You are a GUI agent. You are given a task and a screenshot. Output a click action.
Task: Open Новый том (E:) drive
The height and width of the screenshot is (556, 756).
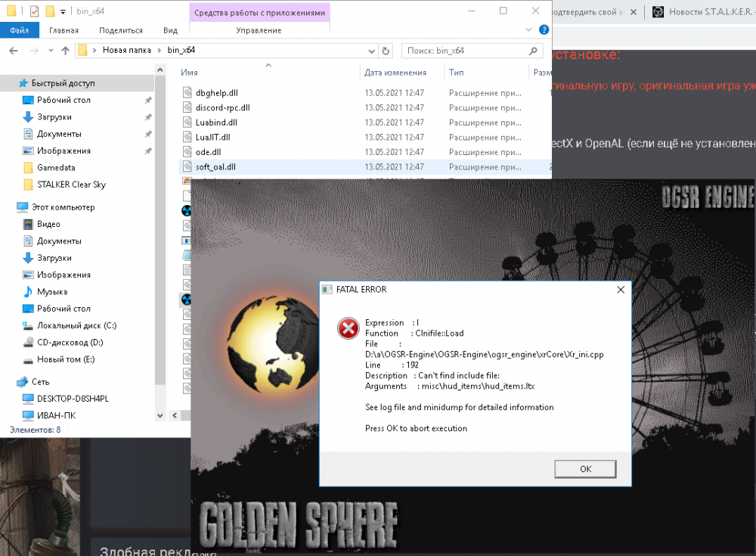pyautogui.click(x=66, y=359)
